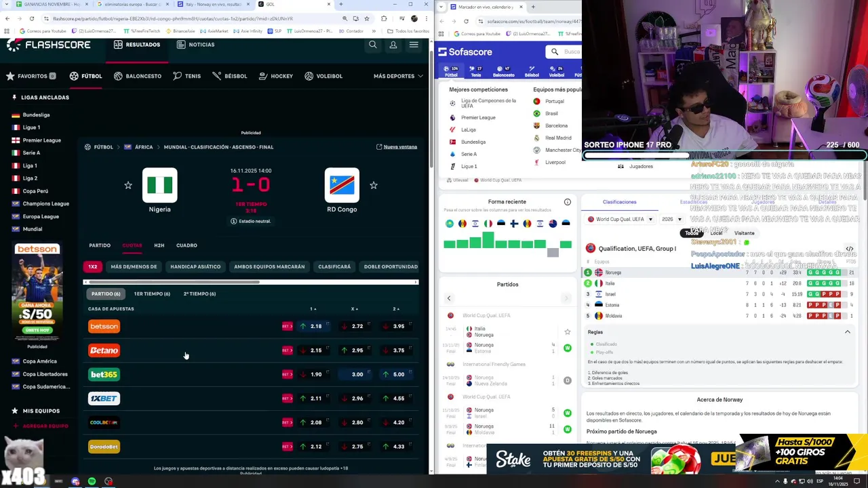
Task: Click the Flashscore logo
Action: (49, 45)
